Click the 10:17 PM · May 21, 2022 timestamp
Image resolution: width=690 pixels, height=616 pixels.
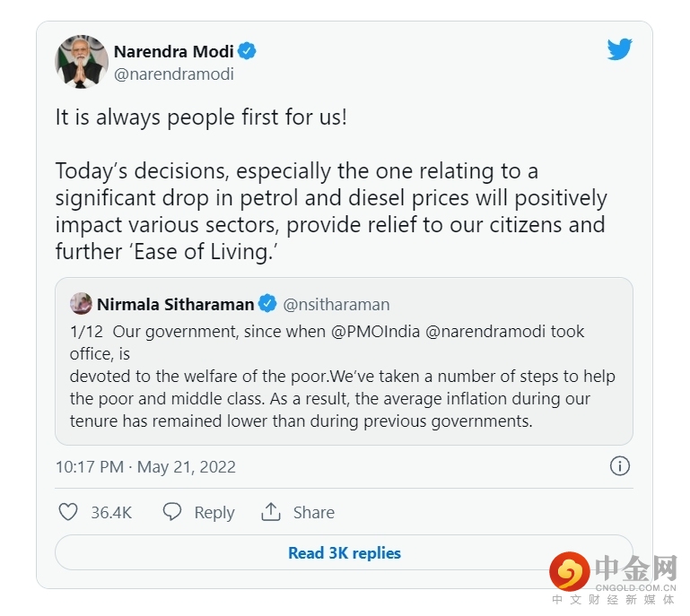coord(145,466)
